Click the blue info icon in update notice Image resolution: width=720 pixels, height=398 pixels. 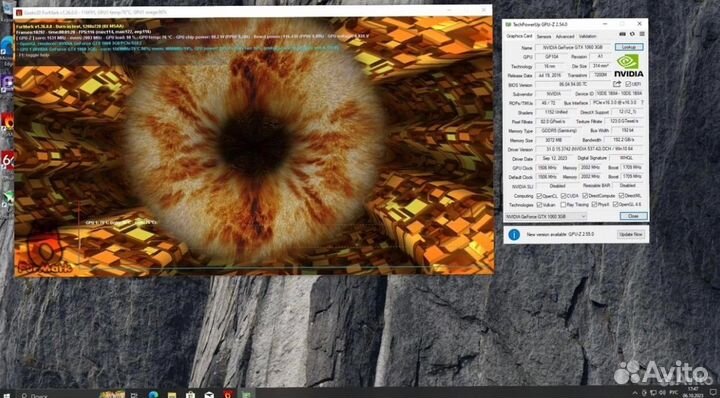(514, 234)
